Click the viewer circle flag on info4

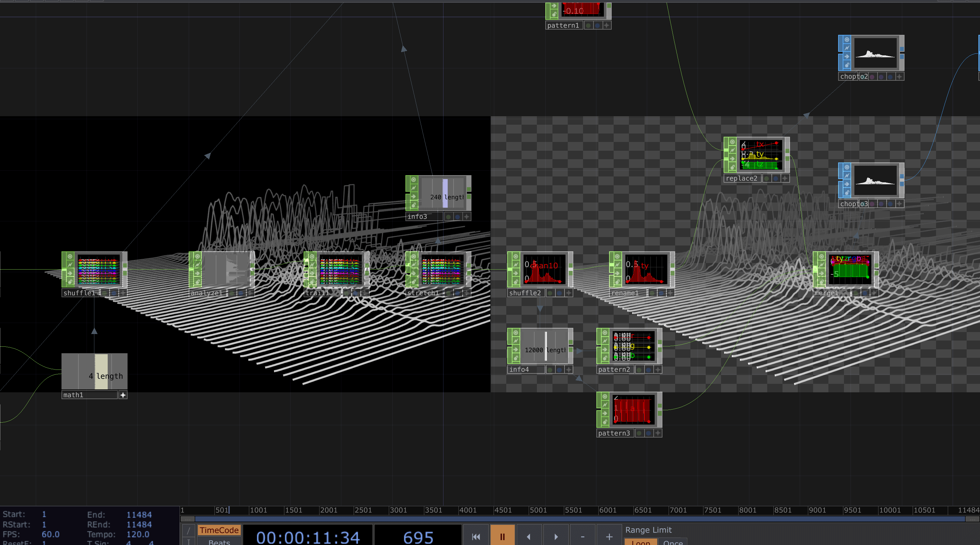click(x=515, y=333)
